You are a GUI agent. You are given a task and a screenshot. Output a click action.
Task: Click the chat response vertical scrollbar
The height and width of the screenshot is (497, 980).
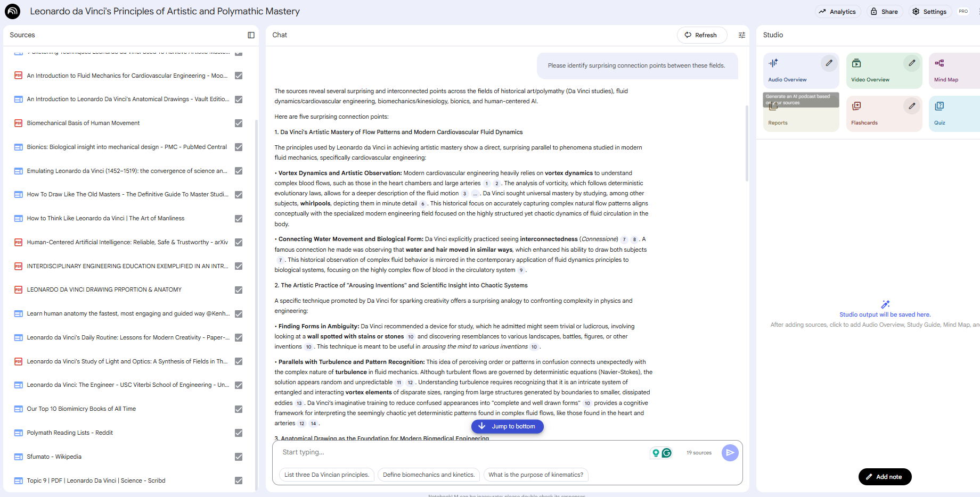coord(747,144)
